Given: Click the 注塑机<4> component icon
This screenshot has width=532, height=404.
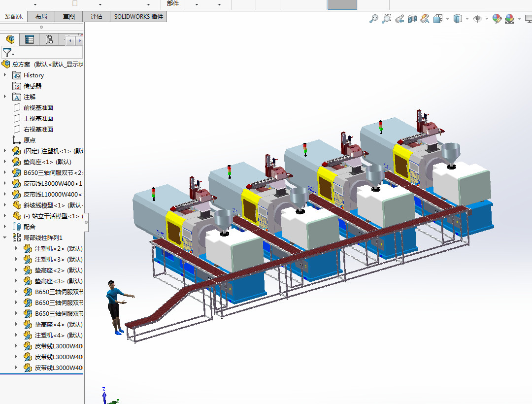Looking at the screenshot, I should [28, 335].
